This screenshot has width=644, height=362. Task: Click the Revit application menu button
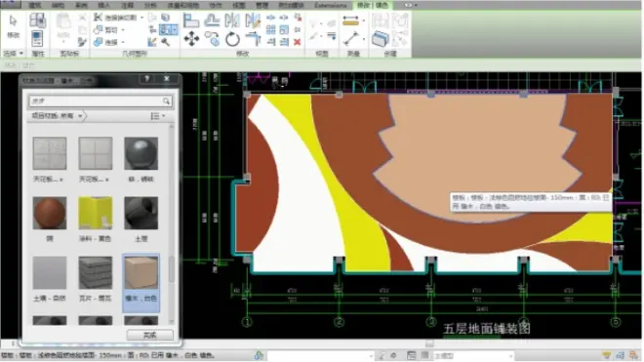11,4
